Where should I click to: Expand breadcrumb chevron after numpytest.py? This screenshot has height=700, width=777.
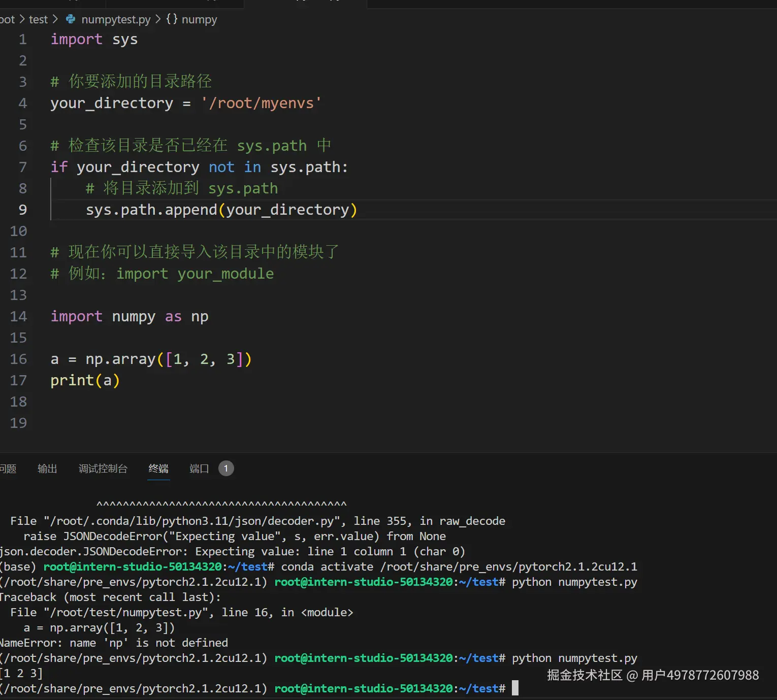pos(158,19)
